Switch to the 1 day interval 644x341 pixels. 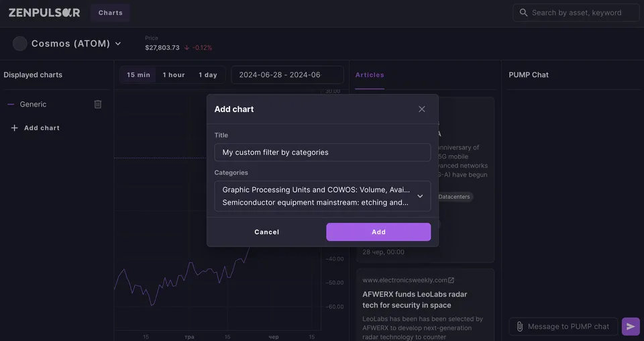208,75
